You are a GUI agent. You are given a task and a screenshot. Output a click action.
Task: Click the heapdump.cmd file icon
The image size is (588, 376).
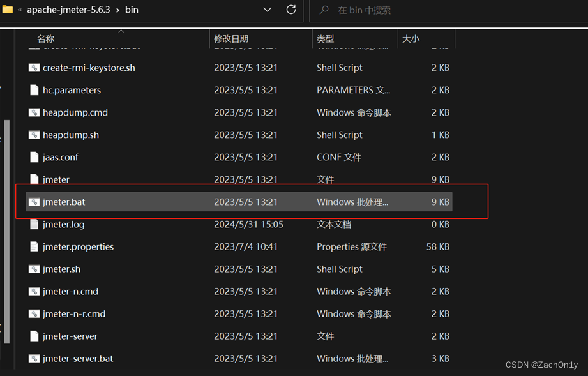point(34,112)
